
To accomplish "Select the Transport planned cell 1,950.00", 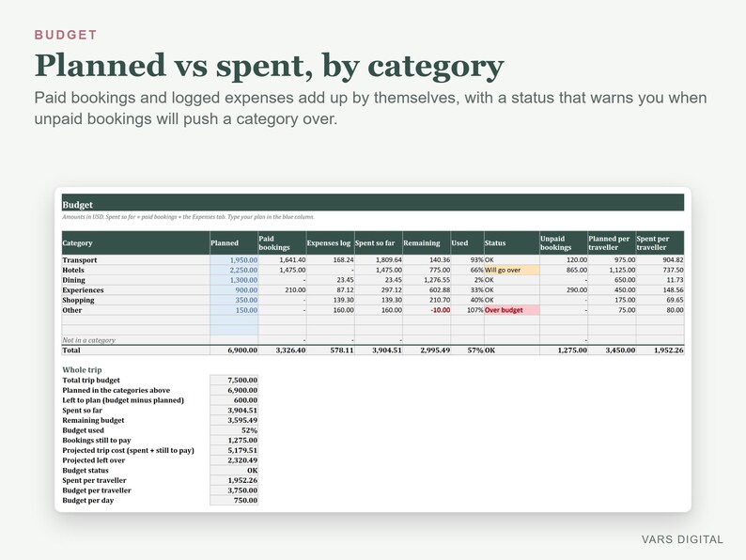I will point(234,260).
